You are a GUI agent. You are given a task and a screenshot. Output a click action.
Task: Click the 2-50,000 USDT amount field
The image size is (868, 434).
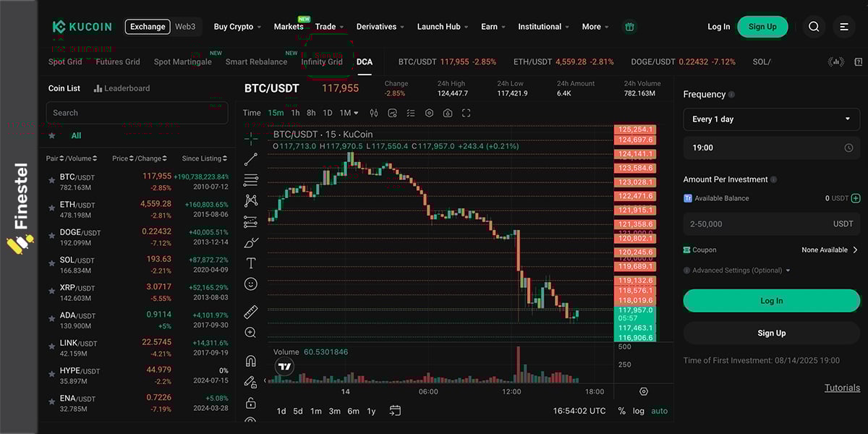[x=772, y=224]
